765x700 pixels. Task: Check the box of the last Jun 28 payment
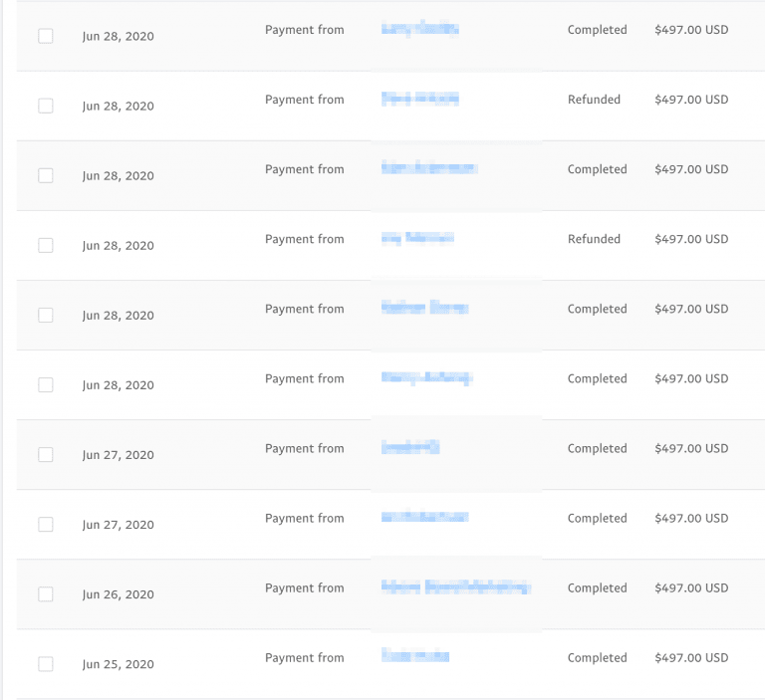pyautogui.click(x=46, y=385)
